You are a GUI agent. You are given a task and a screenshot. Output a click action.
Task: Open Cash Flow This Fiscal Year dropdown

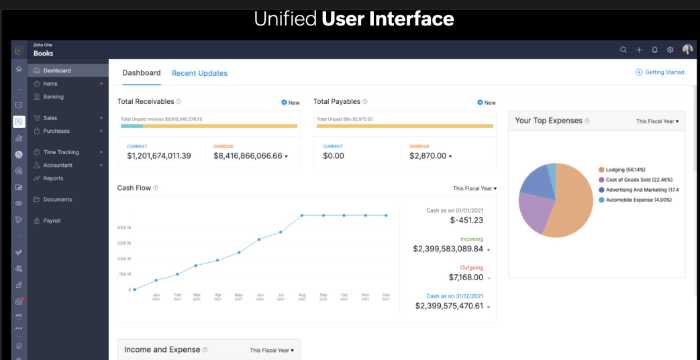pyautogui.click(x=475, y=188)
